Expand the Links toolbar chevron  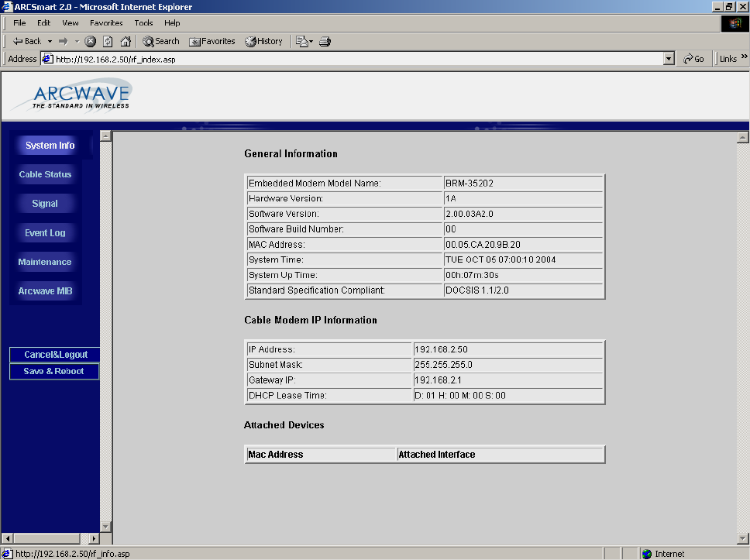(x=745, y=57)
